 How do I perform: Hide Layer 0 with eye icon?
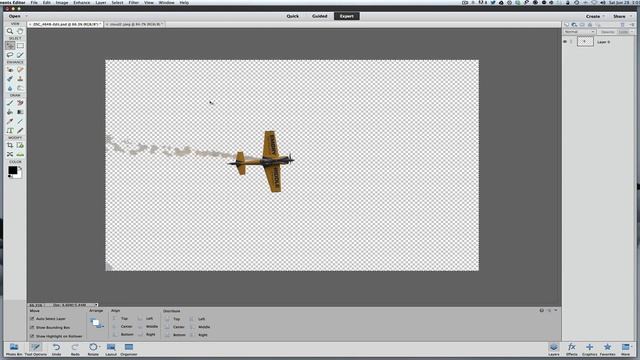click(565, 42)
